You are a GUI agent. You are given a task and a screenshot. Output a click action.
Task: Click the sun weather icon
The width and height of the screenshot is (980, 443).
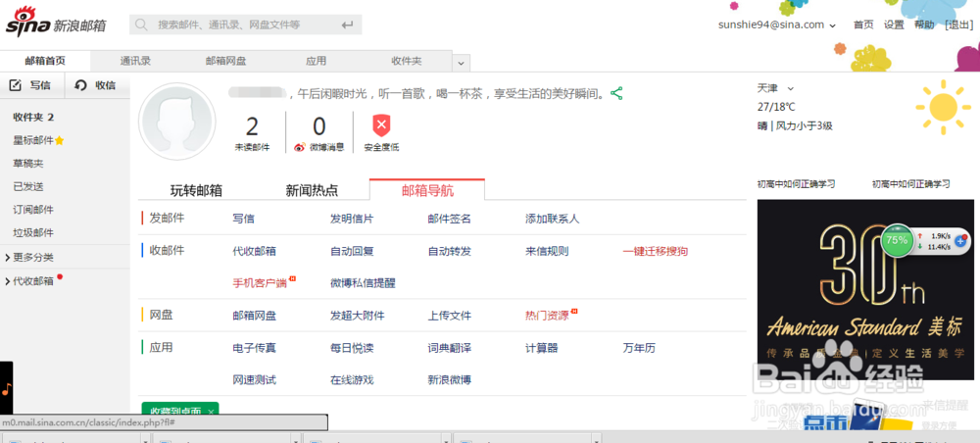pos(943,107)
